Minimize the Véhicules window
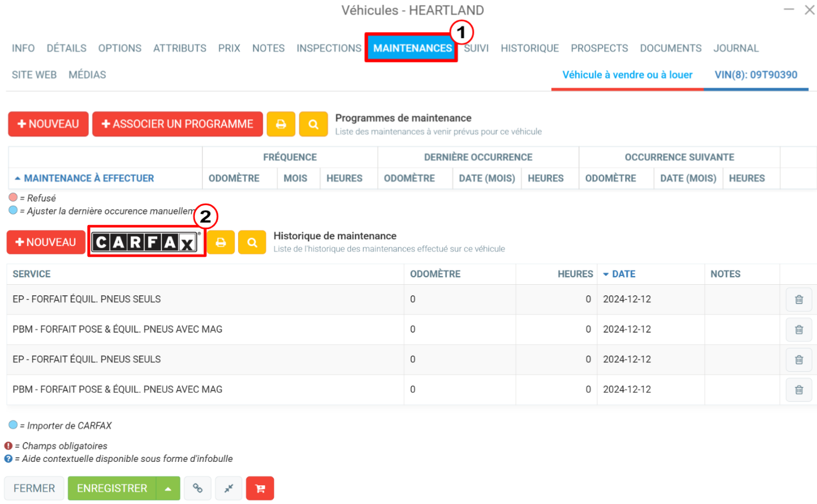 (788, 9)
